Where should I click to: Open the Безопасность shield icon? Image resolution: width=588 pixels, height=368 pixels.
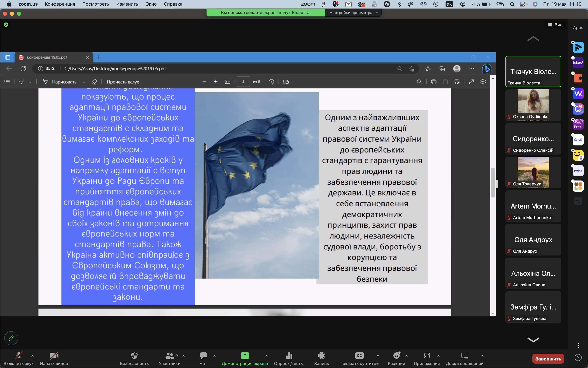[x=134, y=356]
